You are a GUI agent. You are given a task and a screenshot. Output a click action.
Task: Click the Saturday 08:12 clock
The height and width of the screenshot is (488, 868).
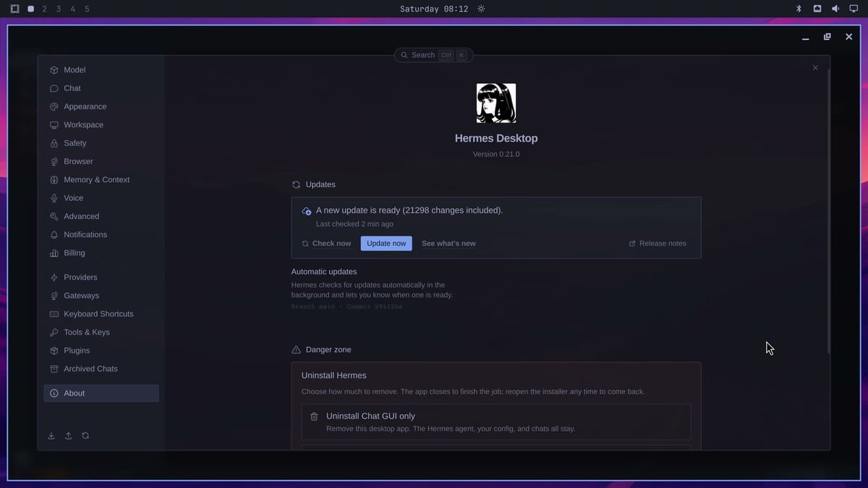pos(434,9)
